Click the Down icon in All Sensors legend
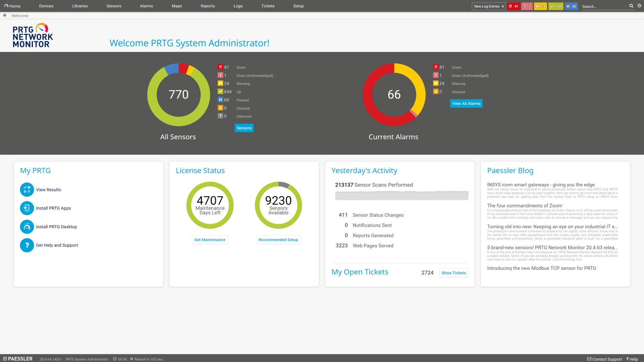This screenshot has width=644, height=362. click(x=220, y=67)
